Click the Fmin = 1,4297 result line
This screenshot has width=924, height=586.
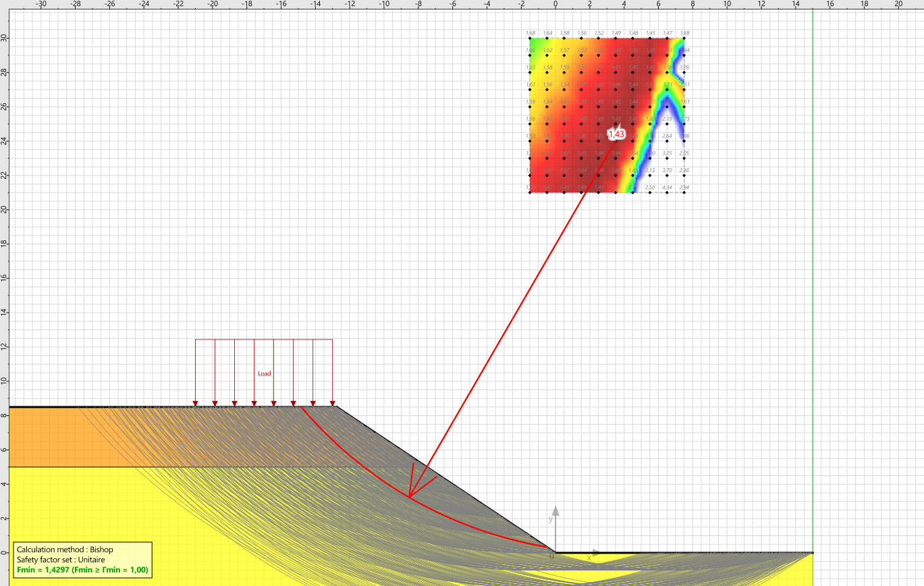click(82, 570)
